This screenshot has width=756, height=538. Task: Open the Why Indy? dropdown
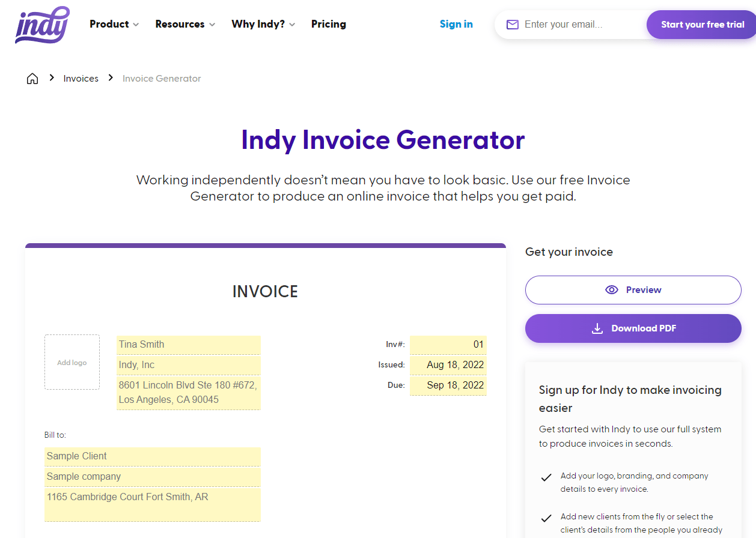tap(263, 25)
